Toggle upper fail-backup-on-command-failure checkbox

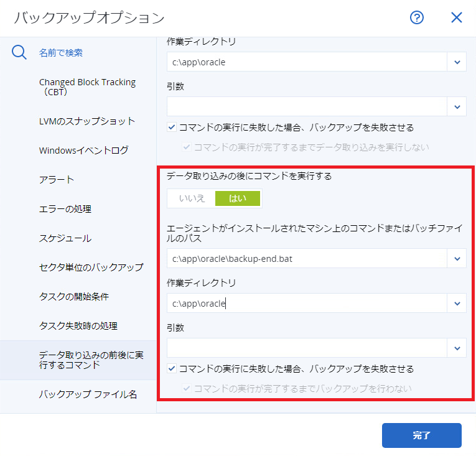pos(172,128)
